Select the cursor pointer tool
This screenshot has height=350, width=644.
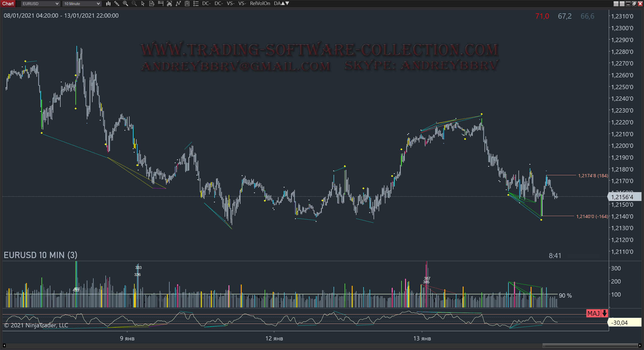coord(143,4)
